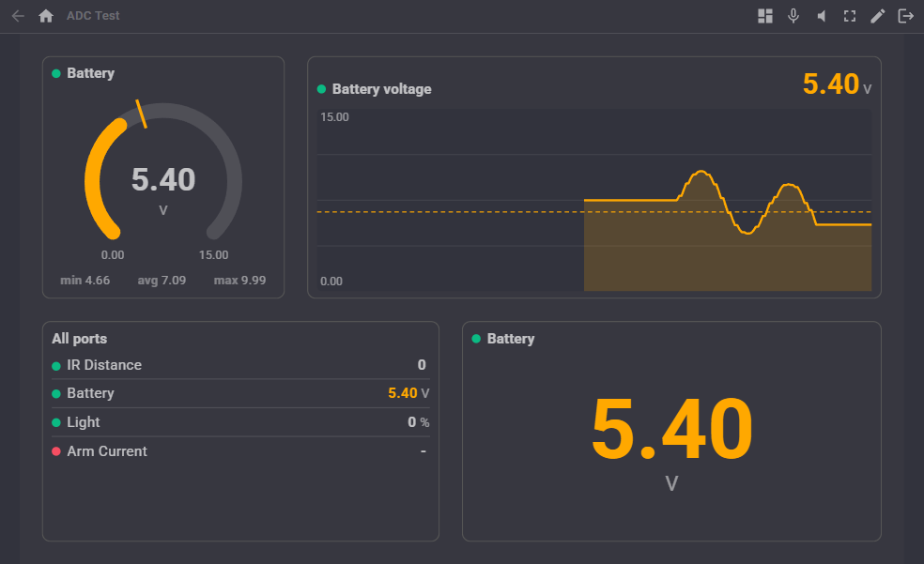The image size is (924, 564).
Task: Mute sound with the speaker icon
Action: click(821, 16)
